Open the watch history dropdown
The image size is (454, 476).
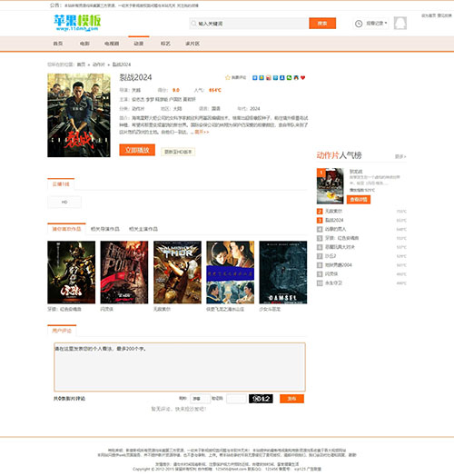[376, 23]
